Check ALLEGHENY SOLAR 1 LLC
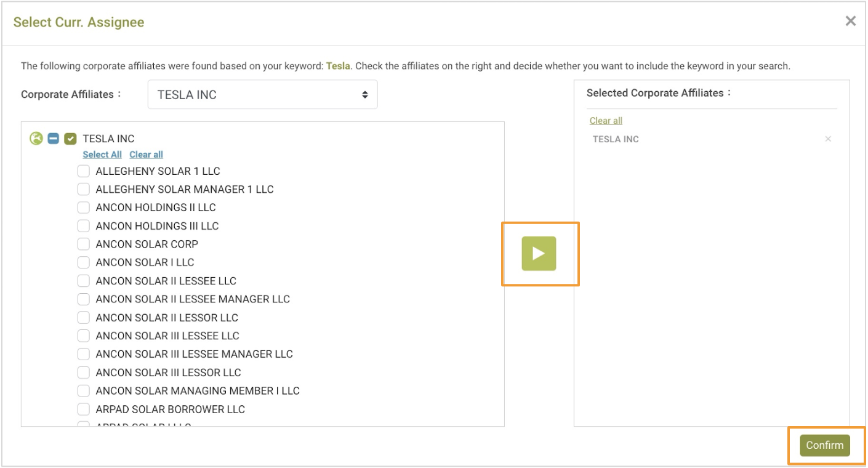 pyautogui.click(x=84, y=171)
